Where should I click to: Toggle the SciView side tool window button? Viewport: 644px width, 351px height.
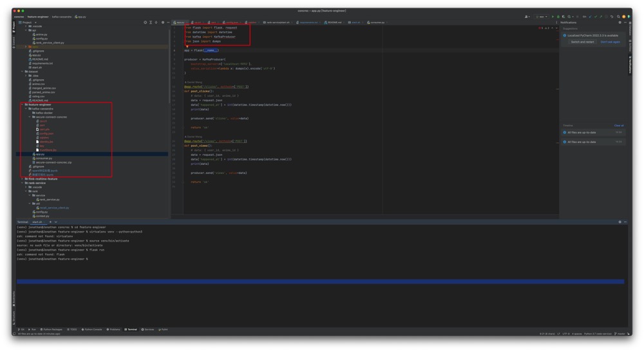(630, 46)
